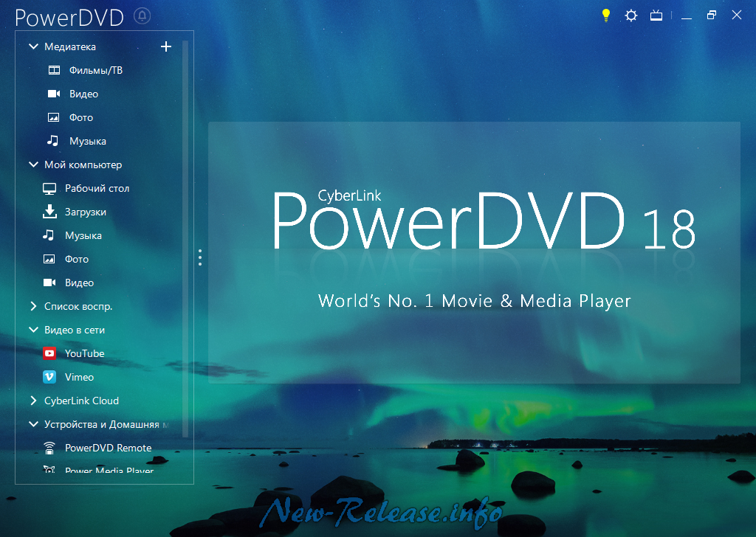The image size is (756, 537).
Task: Click the note icon next to Музыка under Медиатека
Action: 52,141
